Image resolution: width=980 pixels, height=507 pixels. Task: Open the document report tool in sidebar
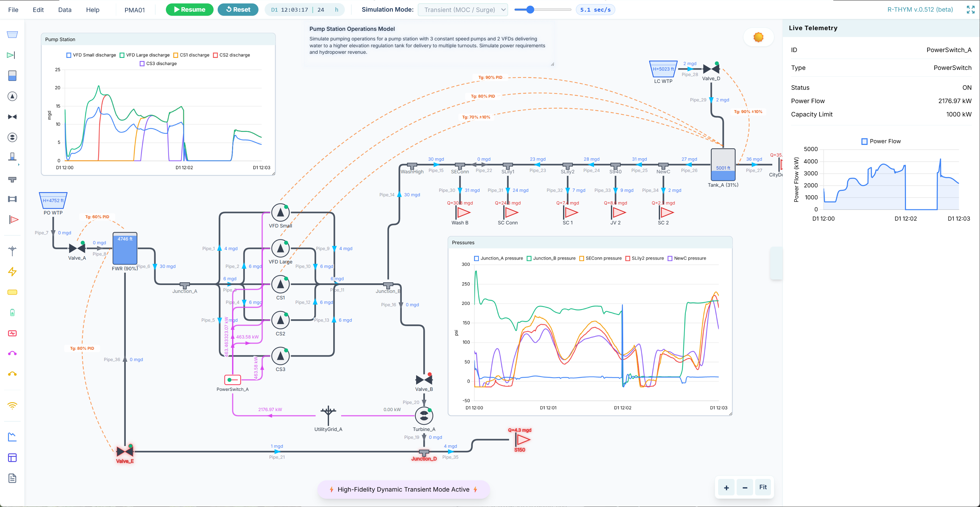12,478
